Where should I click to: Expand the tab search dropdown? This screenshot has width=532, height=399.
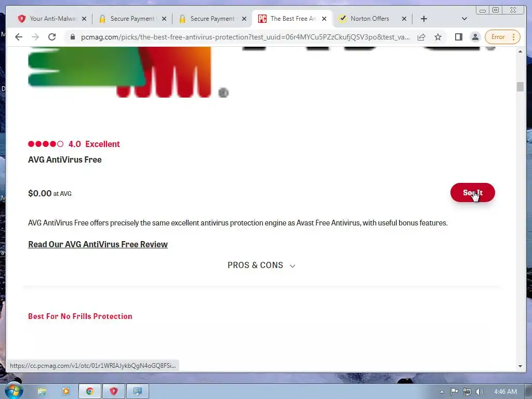coord(464,19)
